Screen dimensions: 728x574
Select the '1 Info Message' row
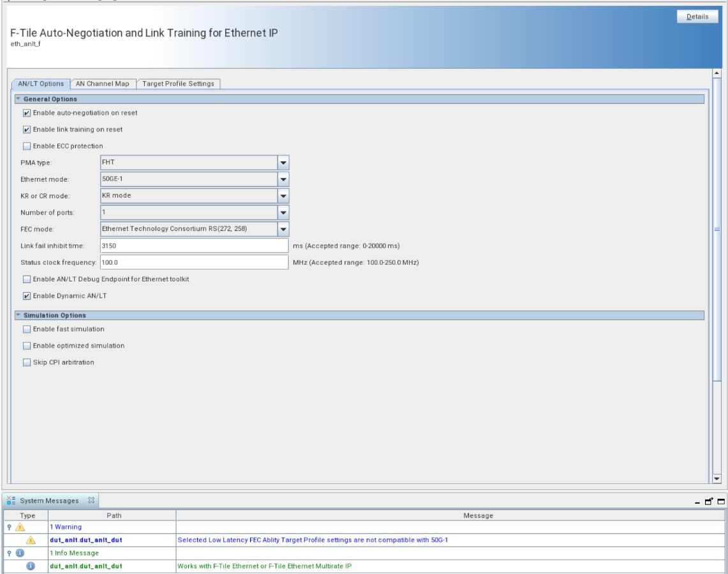click(x=364, y=553)
